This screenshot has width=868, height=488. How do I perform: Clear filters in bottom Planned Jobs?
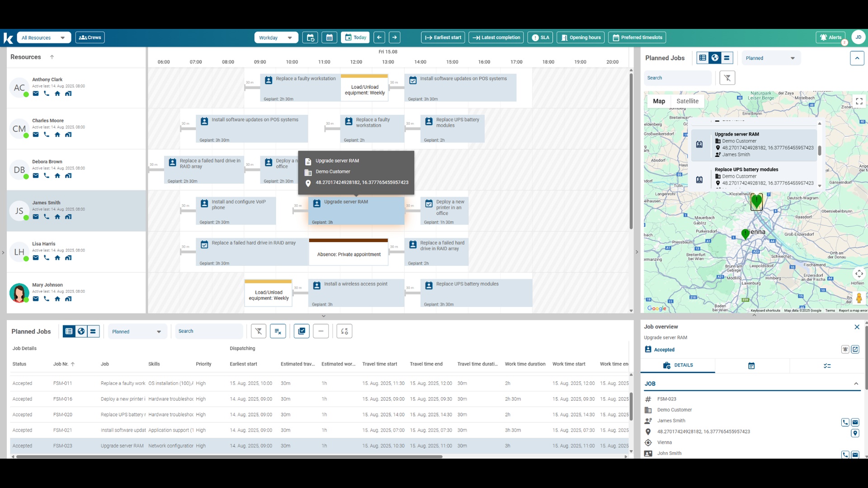pyautogui.click(x=259, y=331)
